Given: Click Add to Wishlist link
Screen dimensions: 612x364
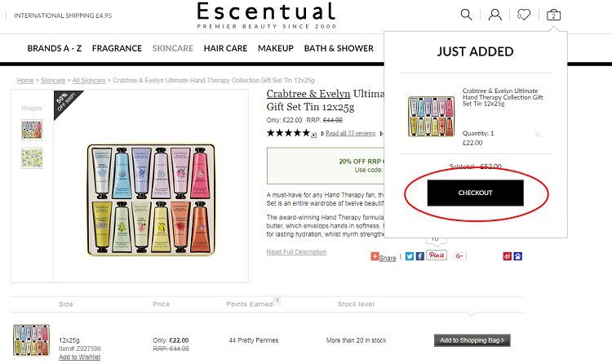Looking at the screenshot, I should coord(79,357).
